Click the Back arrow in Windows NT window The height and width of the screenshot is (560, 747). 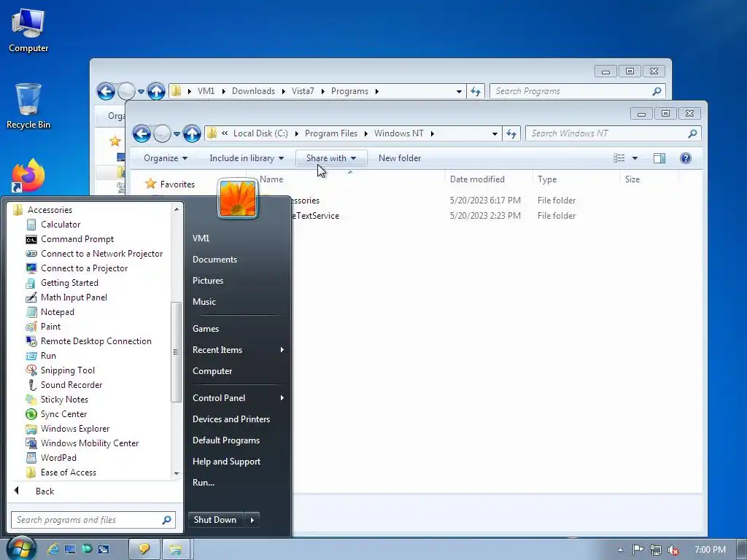click(x=142, y=134)
